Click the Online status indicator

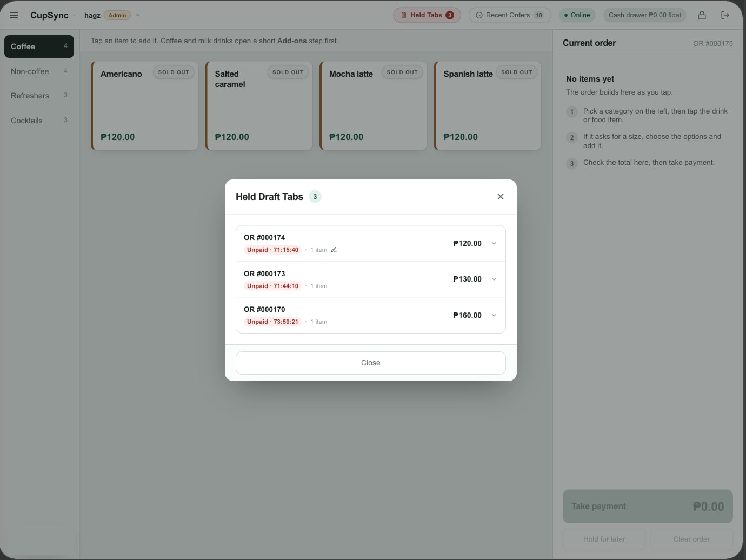(577, 15)
